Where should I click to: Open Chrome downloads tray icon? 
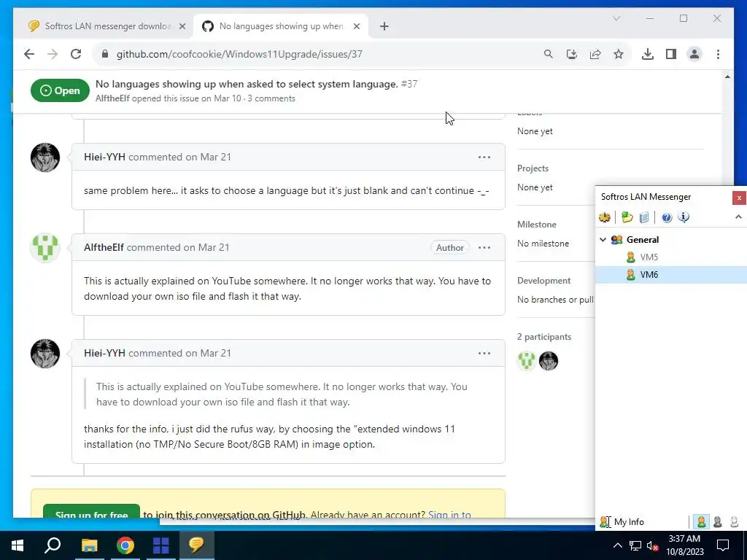point(648,54)
